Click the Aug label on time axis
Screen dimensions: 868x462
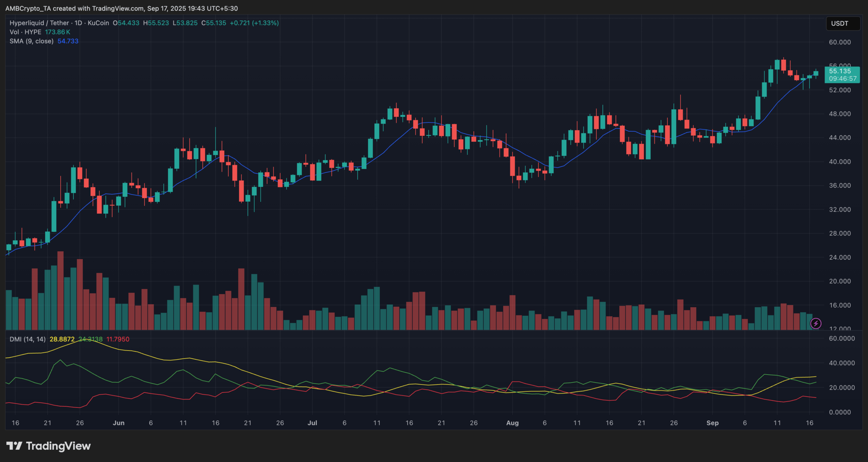512,423
